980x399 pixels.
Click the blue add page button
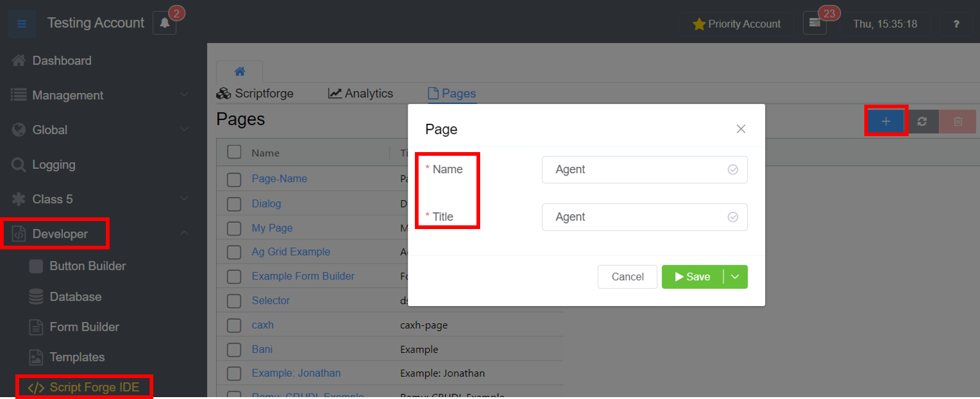click(x=886, y=121)
